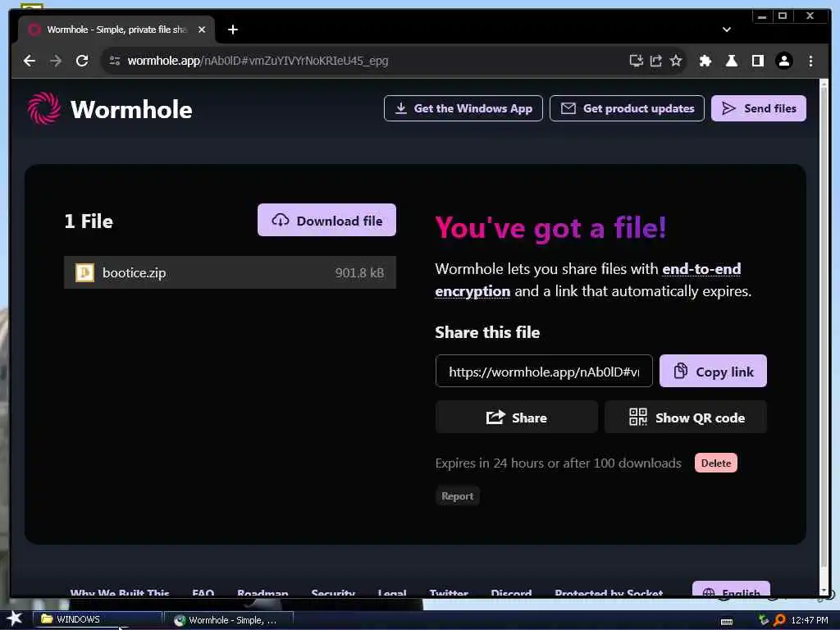Switch to Wormhole taskbar window
Image resolution: width=840 pixels, height=630 pixels.
click(231, 620)
